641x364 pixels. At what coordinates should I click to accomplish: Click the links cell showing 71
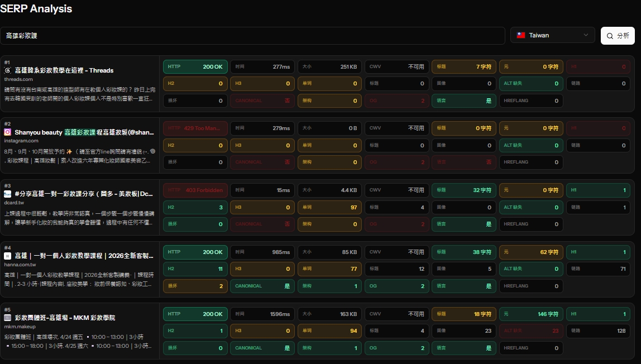[599, 269]
